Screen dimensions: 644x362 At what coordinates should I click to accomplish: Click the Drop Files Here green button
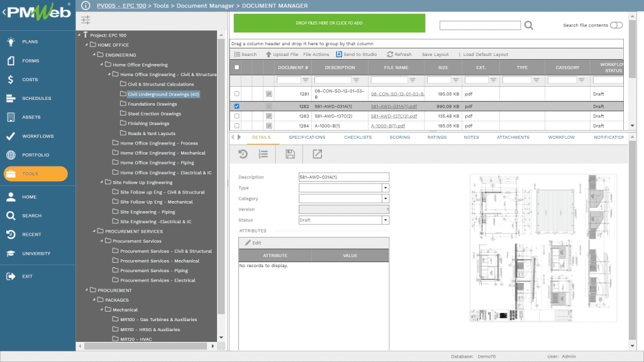(330, 23)
